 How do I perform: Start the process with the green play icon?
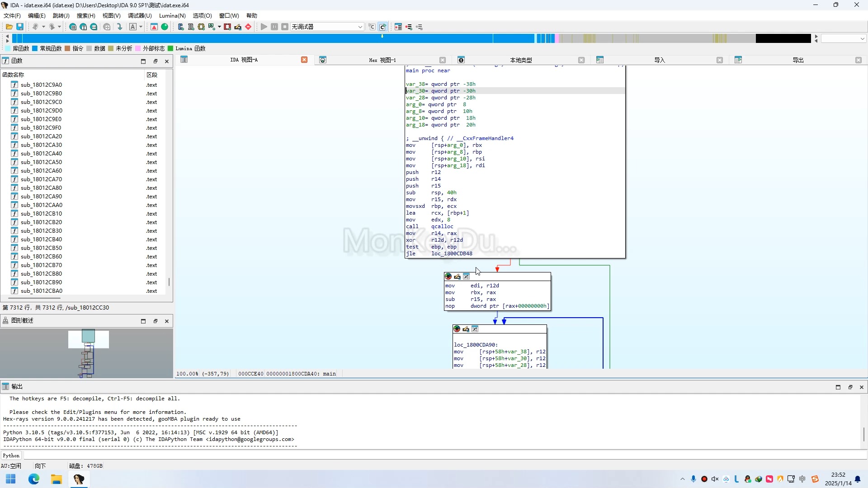tap(264, 27)
